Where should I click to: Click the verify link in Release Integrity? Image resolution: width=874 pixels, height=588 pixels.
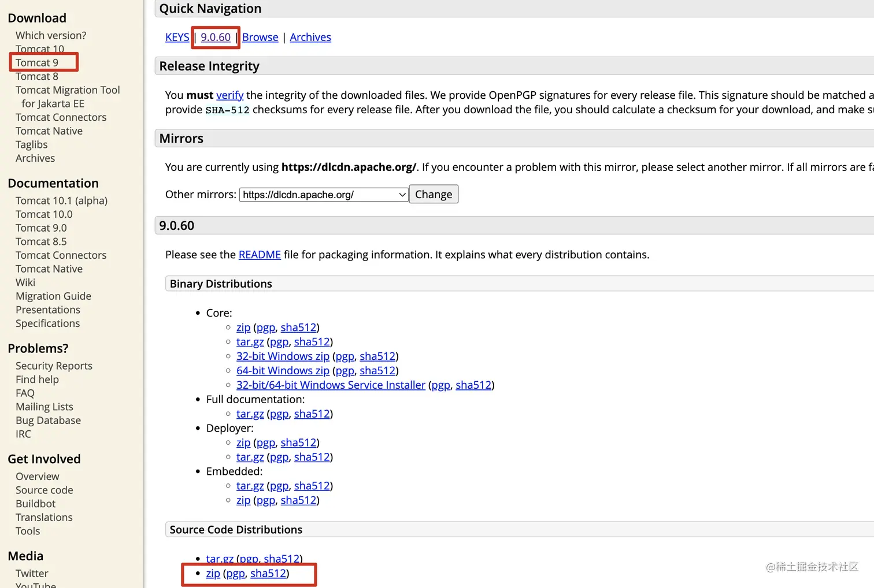click(230, 95)
